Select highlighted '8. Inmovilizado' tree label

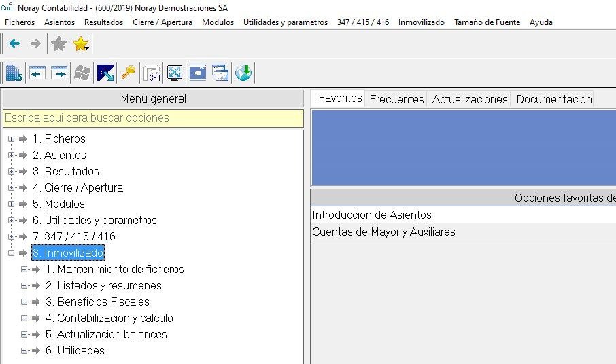click(68, 253)
